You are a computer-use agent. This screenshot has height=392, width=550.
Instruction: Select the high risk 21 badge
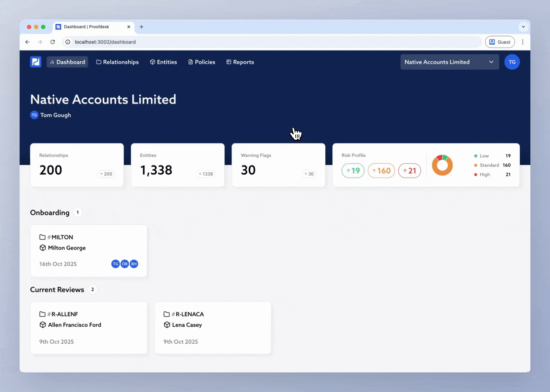[x=409, y=171]
